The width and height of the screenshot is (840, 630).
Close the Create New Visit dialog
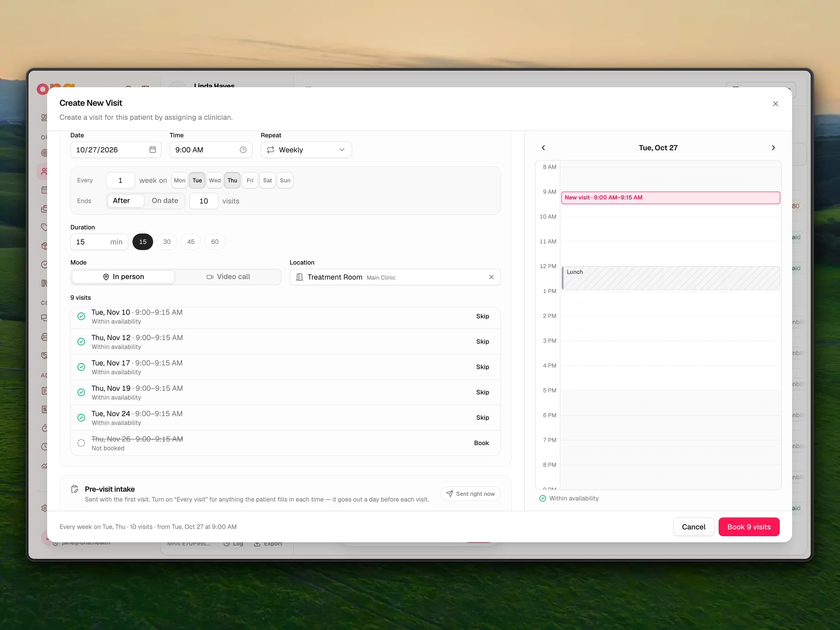(x=775, y=104)
